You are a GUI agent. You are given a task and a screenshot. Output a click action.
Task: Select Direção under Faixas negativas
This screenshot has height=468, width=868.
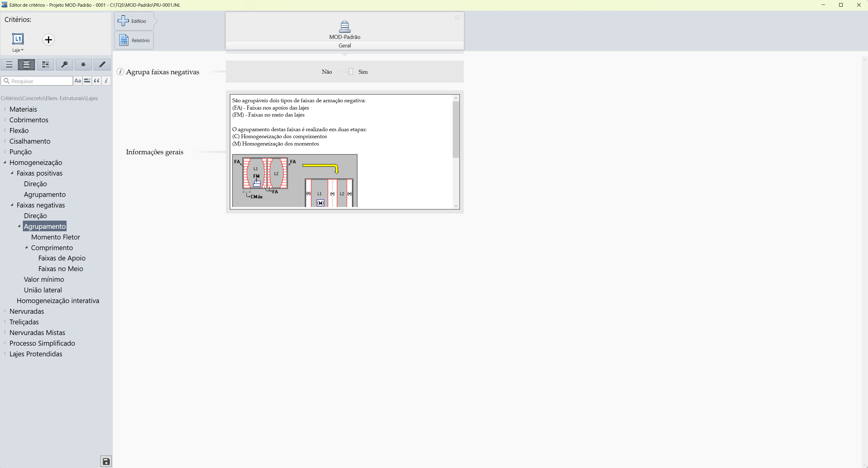coord(35,216)
